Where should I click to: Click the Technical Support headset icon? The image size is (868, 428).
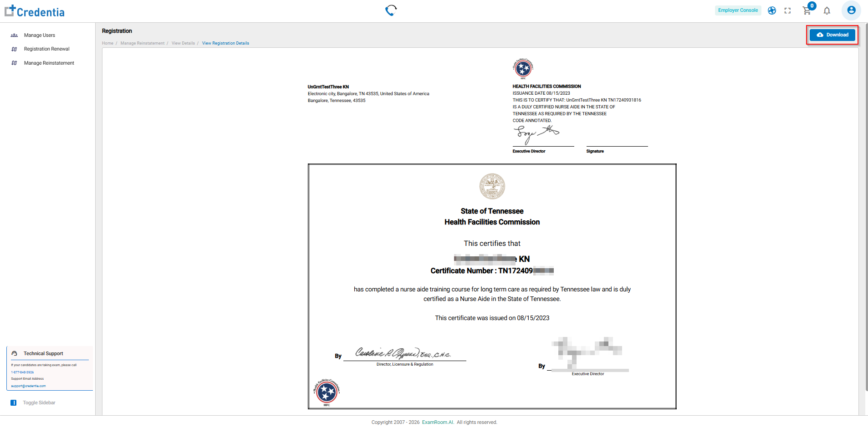coord(14,353)
